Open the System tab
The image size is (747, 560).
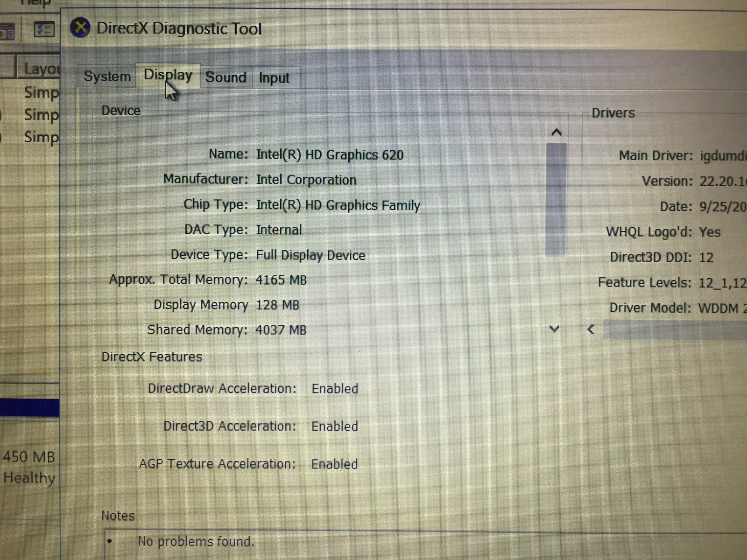[x=107, y=76]
